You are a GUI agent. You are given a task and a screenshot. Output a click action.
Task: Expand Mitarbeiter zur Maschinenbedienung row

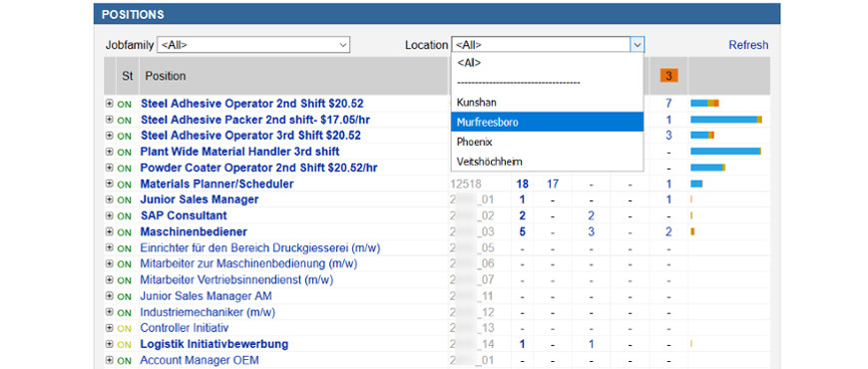pyautogui.click(x=109, y=263)
